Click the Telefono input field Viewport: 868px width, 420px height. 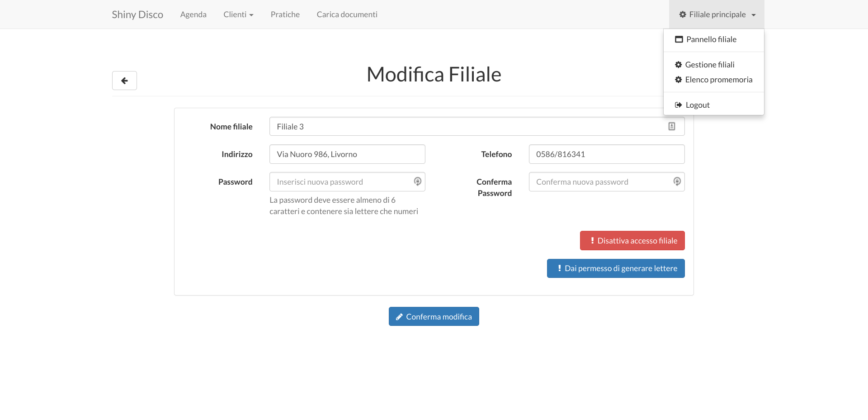tap(607, 154)
